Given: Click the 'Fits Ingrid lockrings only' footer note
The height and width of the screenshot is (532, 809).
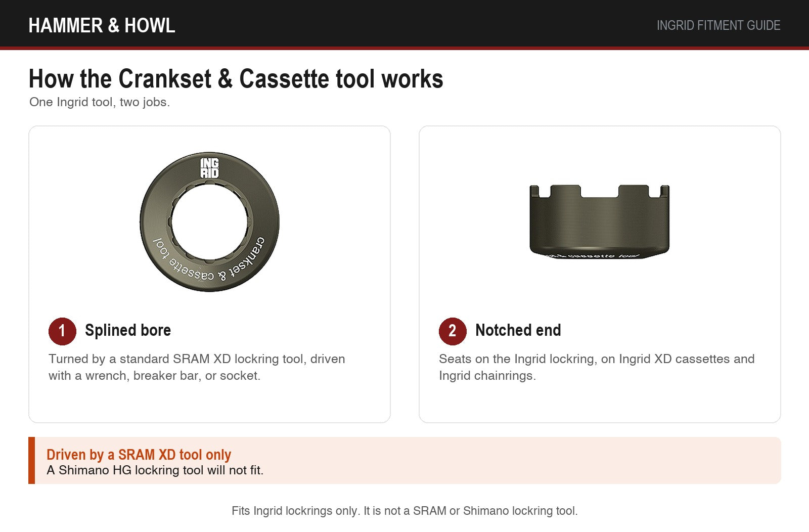Looking at the screenshot, I should [x=404, y=511].
